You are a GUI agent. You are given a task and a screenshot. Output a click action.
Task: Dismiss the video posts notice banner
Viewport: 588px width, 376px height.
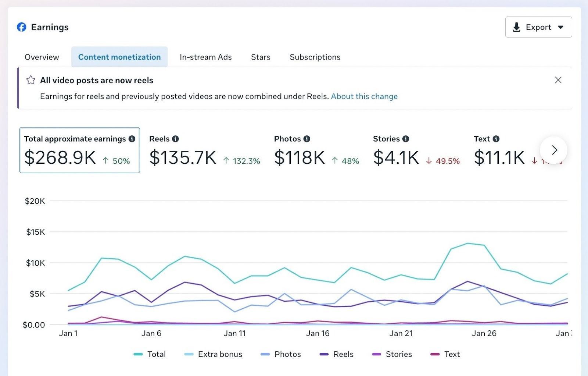coord(558,80)
